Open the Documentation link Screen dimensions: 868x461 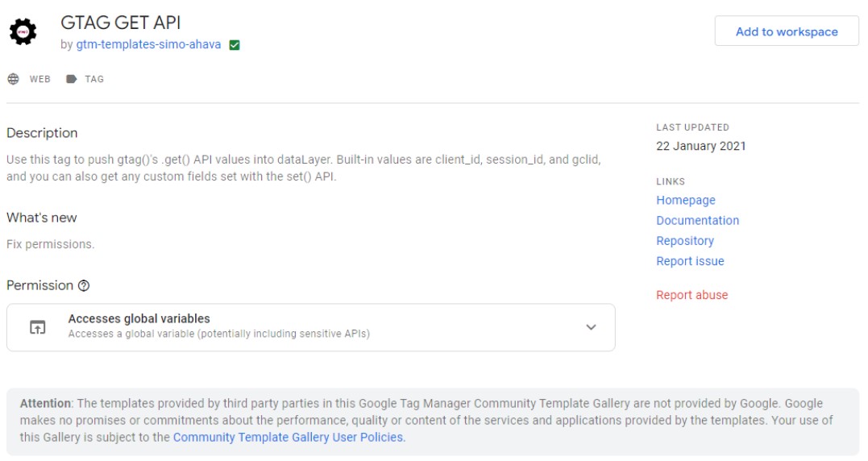tap(697, 220)
